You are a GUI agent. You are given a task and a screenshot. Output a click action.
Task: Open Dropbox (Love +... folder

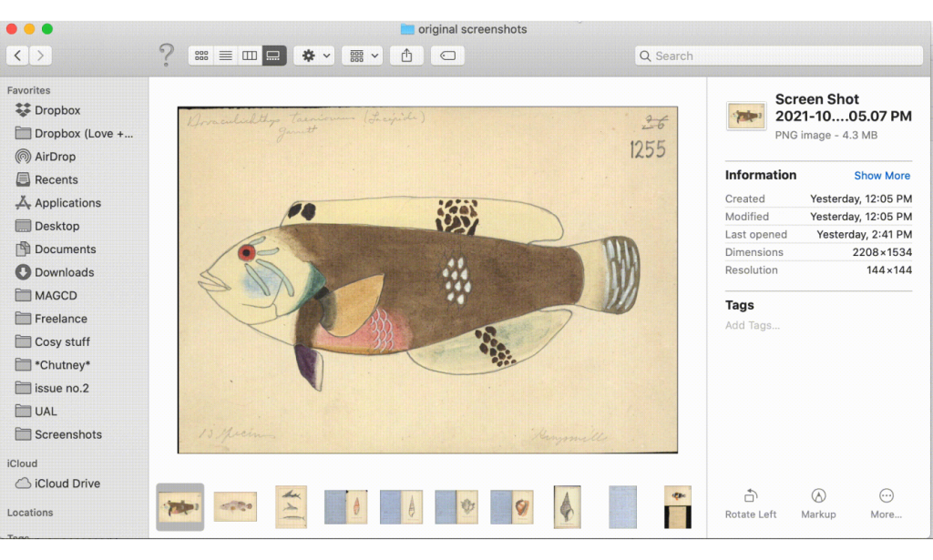74,133
